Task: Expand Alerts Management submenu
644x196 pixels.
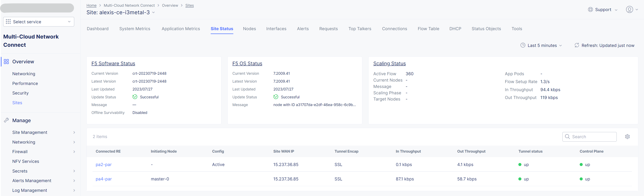Action: 74,180
